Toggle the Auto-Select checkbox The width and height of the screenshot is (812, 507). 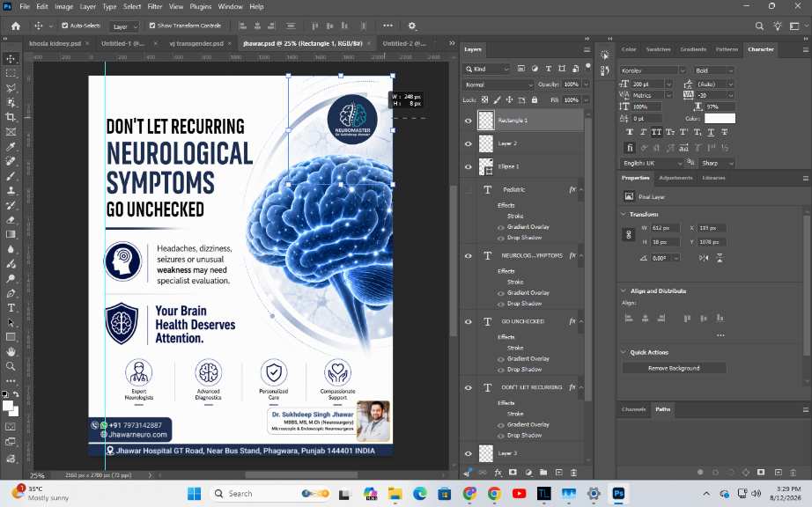click(x=65, y=26)
